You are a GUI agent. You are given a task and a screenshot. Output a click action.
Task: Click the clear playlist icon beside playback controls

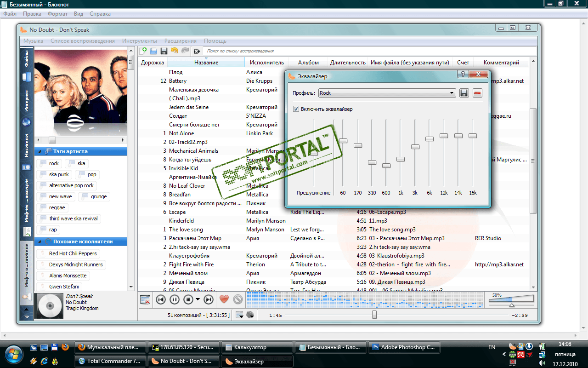(145, 299)
